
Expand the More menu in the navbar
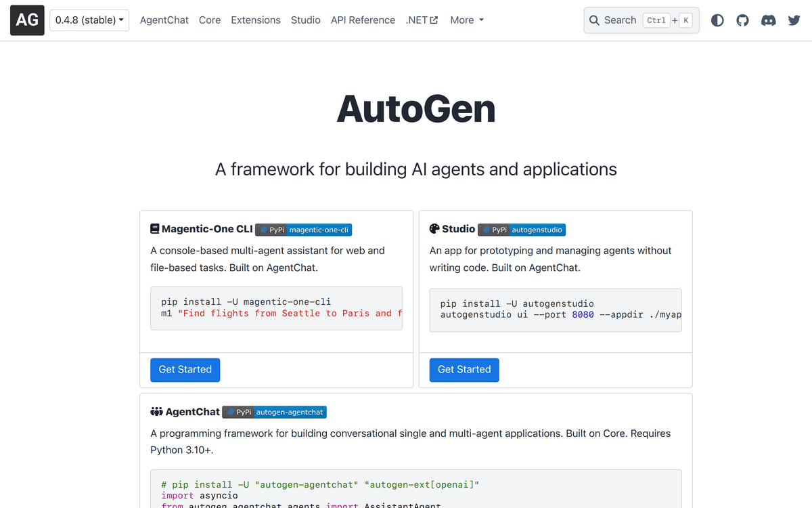(x=466, y=20)
